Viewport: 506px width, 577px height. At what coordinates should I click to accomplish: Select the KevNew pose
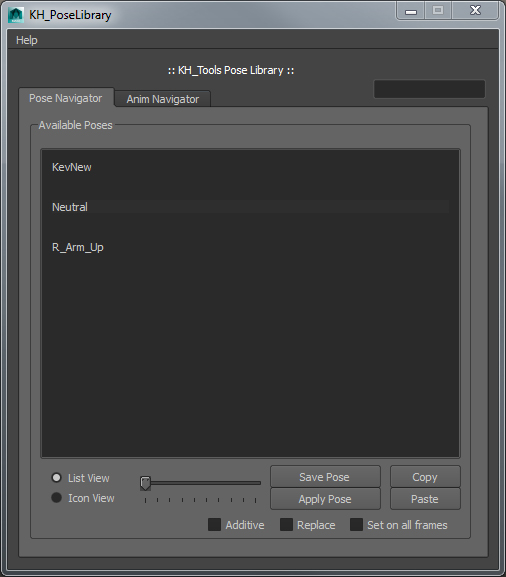click(250, 167)
